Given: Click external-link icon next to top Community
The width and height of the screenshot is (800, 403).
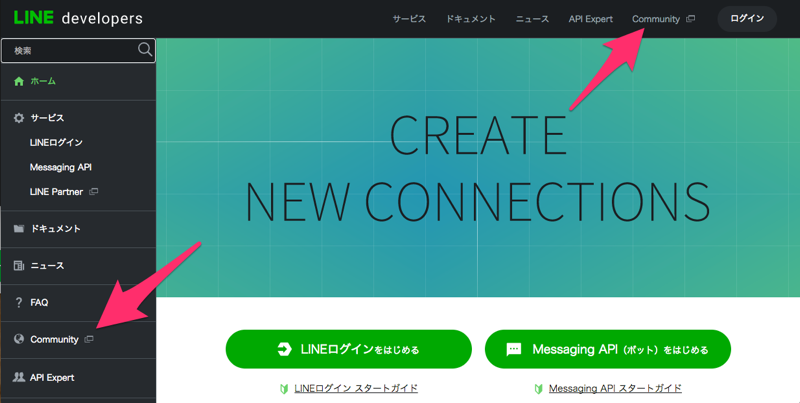Looking at the screenshot, I should pyautogui.click(x=690, y=19).
